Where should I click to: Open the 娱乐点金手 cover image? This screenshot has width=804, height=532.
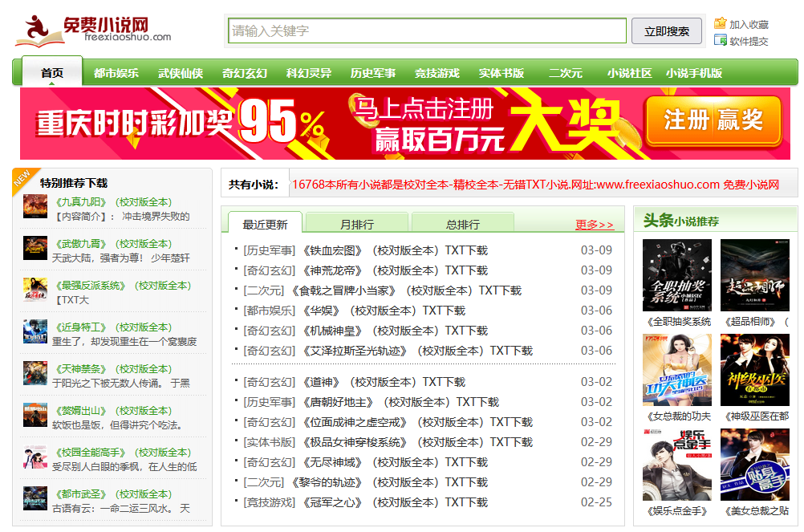[x=676, y=464]
